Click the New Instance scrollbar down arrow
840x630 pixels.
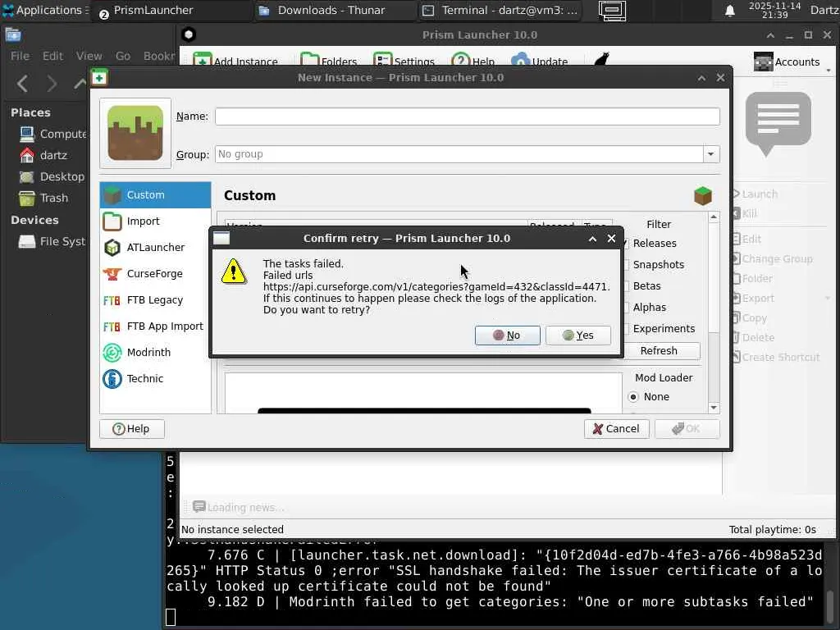pyautogui.click(x=713, y=408)
